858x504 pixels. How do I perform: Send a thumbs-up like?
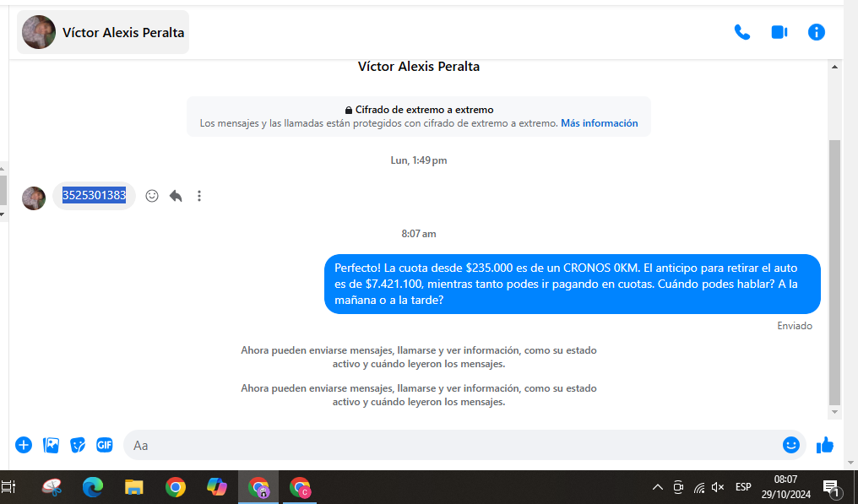click(824, 445)
